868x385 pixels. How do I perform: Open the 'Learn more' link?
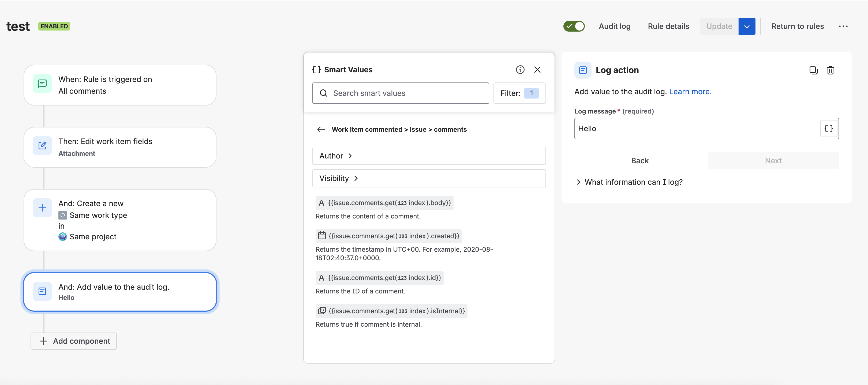click(x=690, y=91)
